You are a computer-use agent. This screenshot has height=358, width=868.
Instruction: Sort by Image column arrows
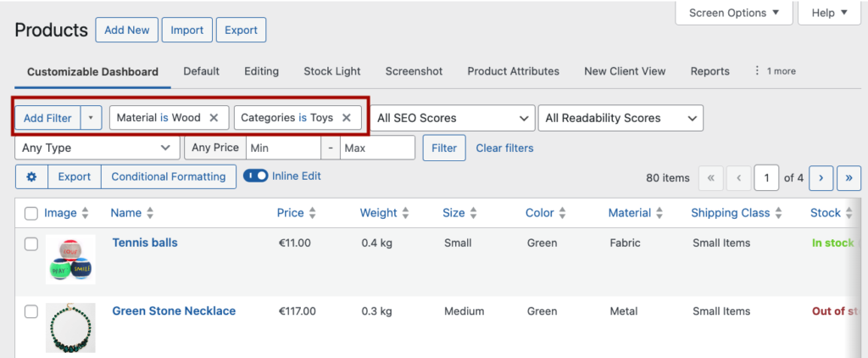pyautogui.click(x=85, y=213)
